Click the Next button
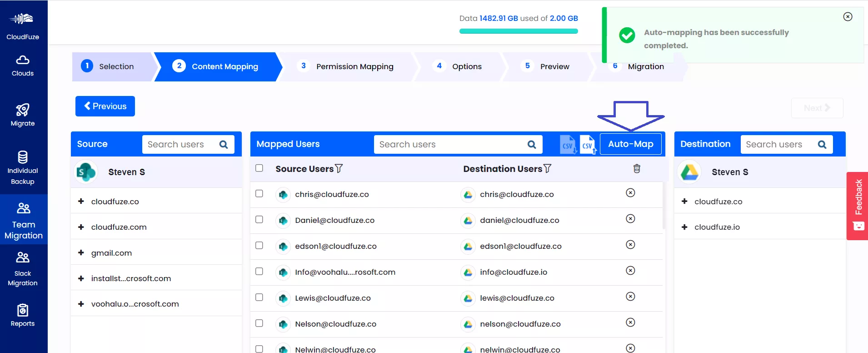868x353 pixels. tap(817, 108)
